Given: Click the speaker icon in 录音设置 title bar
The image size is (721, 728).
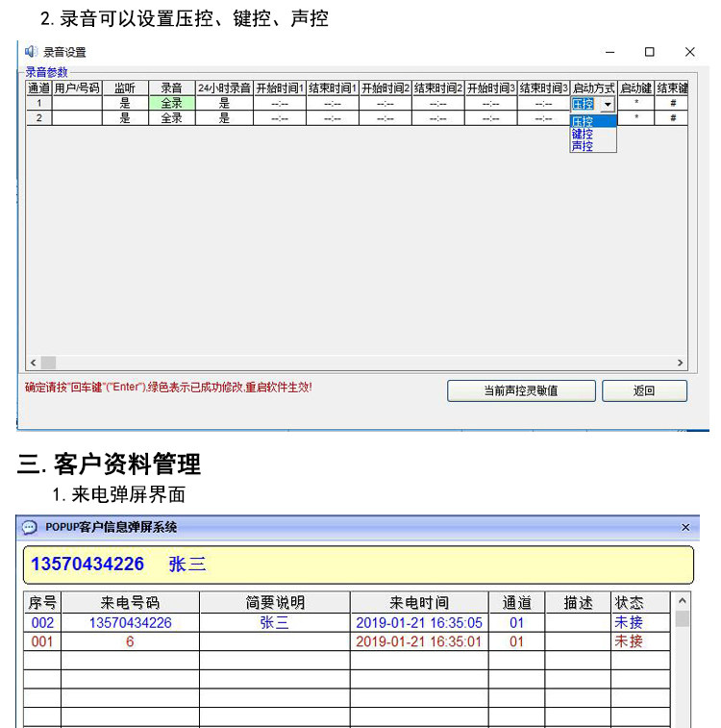Looking at the screenshot, I should [31, 52].
